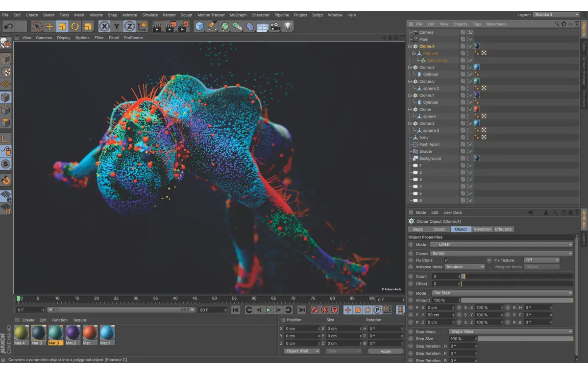Click Make Editable icon in left palette
This screenshot has width=588, height=374.
click(6, 44)
